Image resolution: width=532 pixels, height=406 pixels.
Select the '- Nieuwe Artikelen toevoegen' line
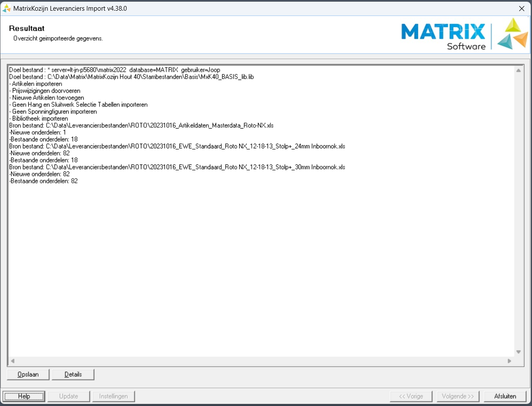pyautogui.click(x=47, y=97)
